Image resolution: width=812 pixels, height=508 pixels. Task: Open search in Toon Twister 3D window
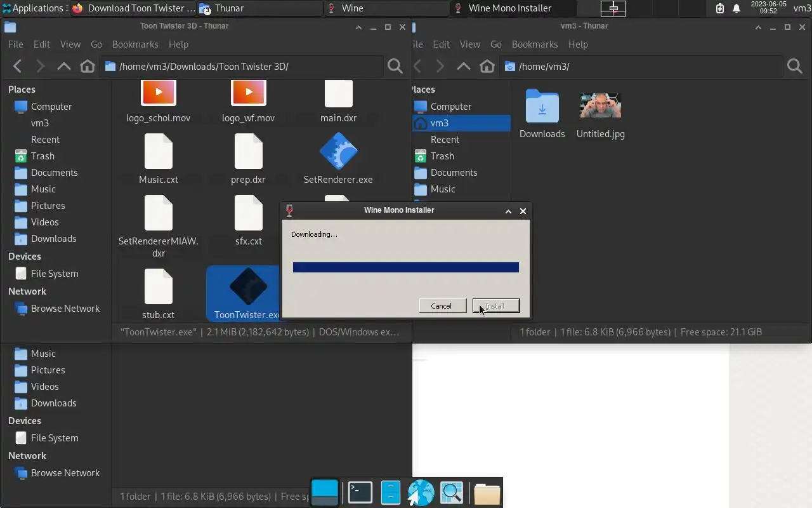(x=395, y=66)
